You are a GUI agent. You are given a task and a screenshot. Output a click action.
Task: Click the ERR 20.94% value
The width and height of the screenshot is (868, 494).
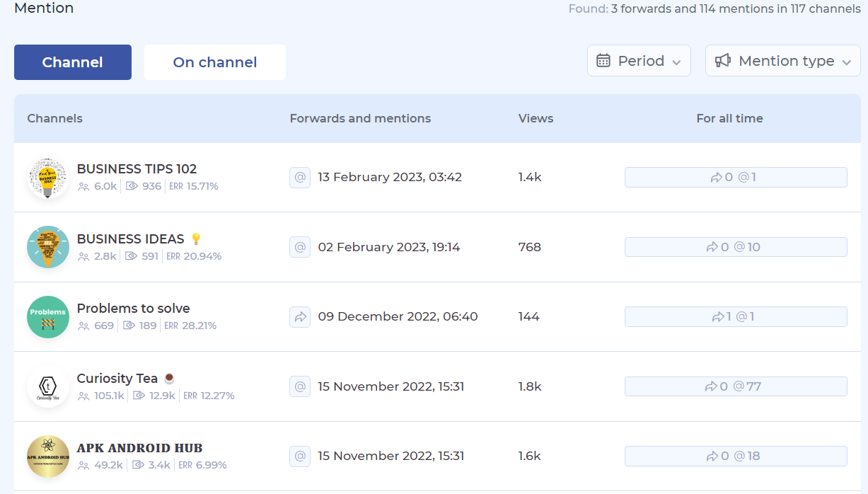click(x=194, y=256)
